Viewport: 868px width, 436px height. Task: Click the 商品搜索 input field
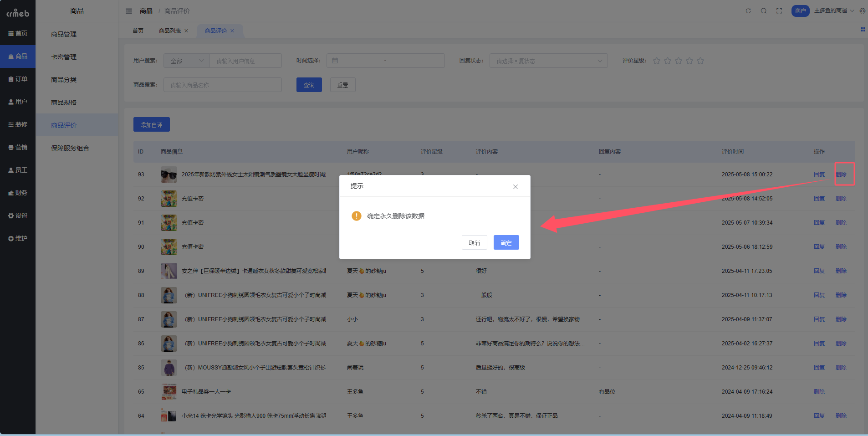tap(222, 85)
